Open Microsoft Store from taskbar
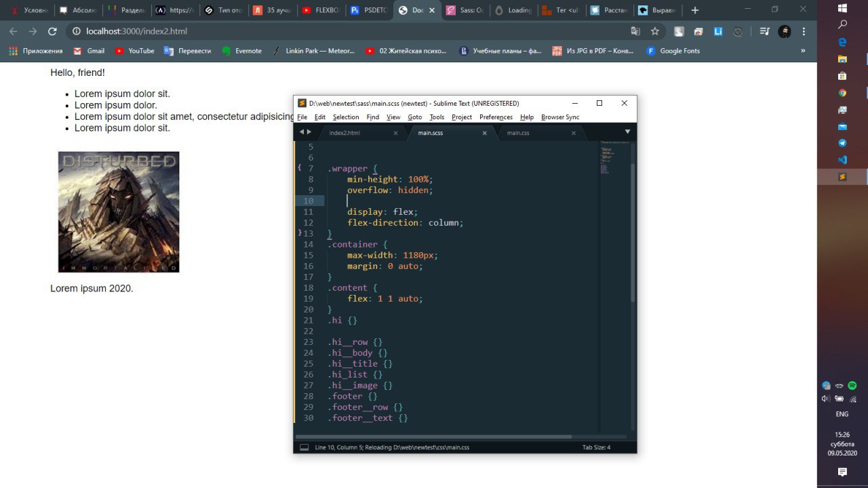 [x=843, y=76]
